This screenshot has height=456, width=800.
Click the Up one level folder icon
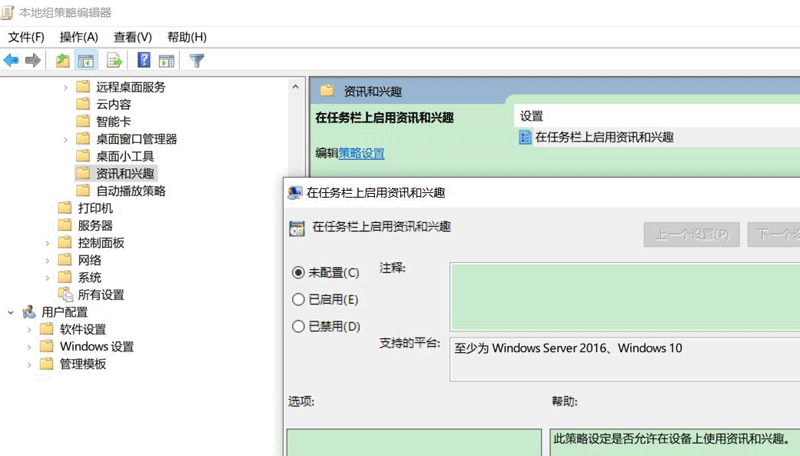(x=63, y=61)
